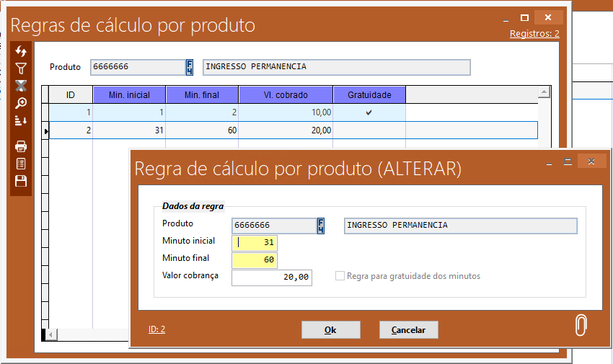Viewport: 613px width, 364px height.
Task: Click the Min. final cell with 60 in grid
Action: coord(202,130)
